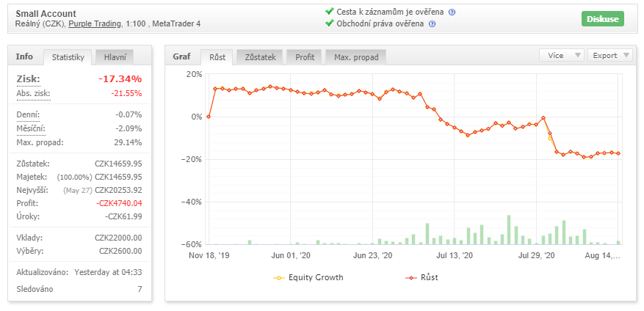
Task: Click the Zisk label in Info panel
Action: [x=28, y=78]
